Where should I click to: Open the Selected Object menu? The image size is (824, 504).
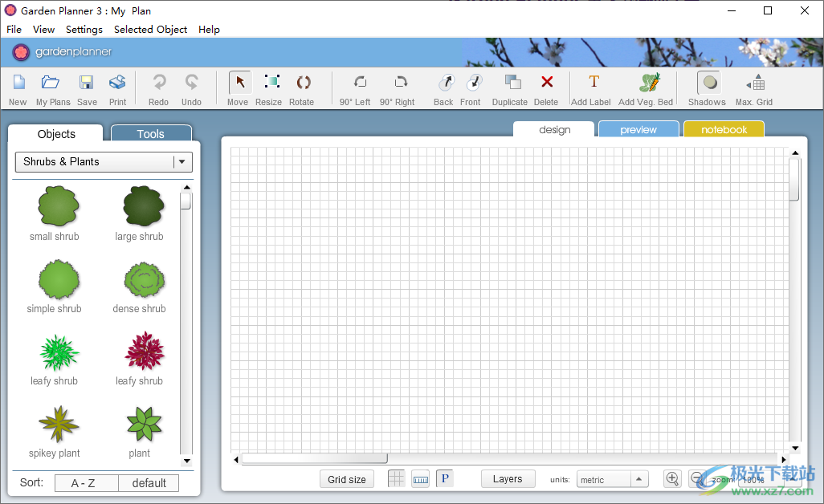(x=150, y=30)
